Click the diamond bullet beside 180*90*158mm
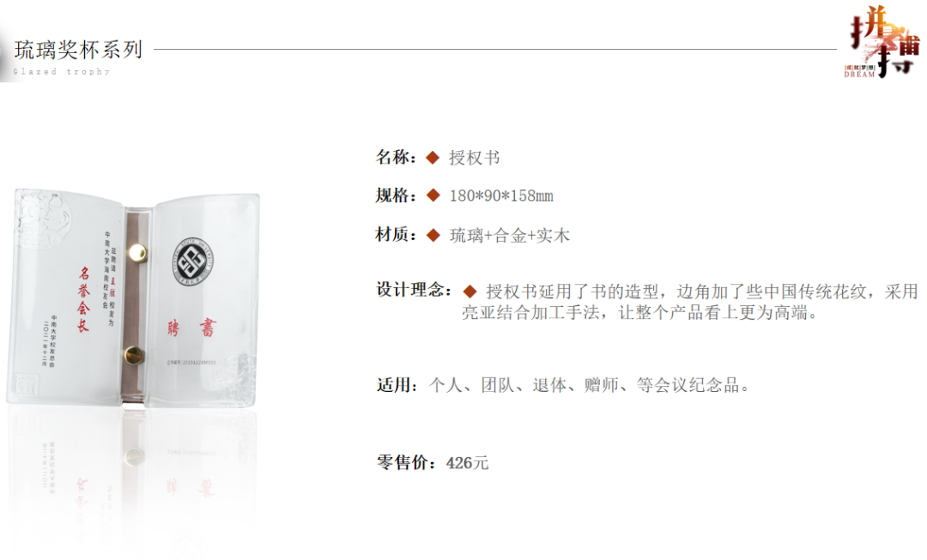This screenshot has width=927, height=560. [x=433, y=196]
